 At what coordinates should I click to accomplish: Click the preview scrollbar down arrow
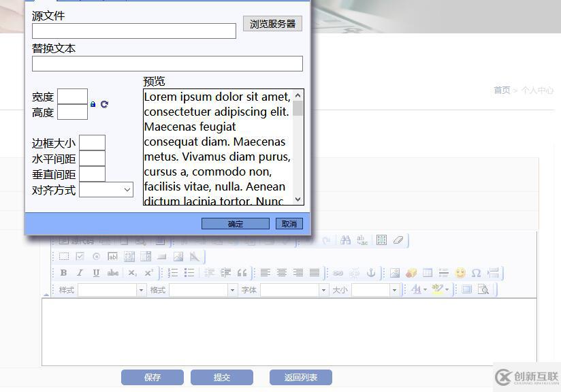pos(298,199)
